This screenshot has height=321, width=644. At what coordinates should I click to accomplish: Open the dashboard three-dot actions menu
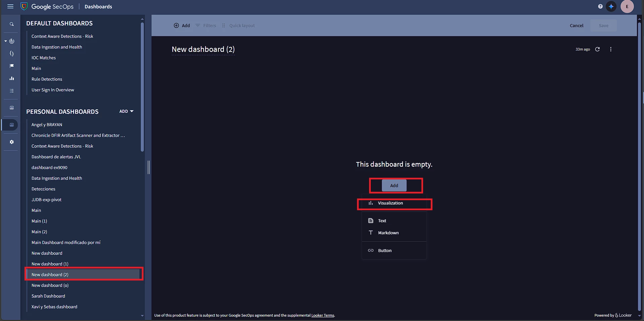point(611,49)
